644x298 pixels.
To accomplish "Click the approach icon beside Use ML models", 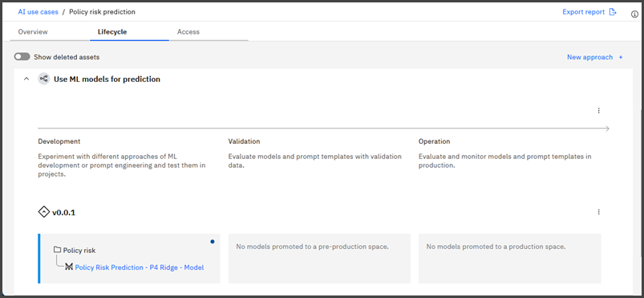I will point(44,79).
